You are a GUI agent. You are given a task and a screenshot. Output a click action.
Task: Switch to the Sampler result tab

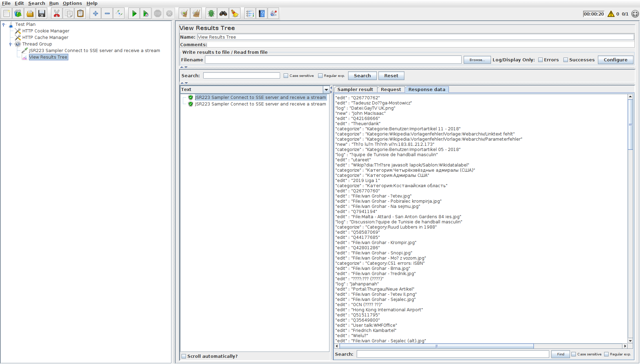pyautogui.click(x=355, y=90)
